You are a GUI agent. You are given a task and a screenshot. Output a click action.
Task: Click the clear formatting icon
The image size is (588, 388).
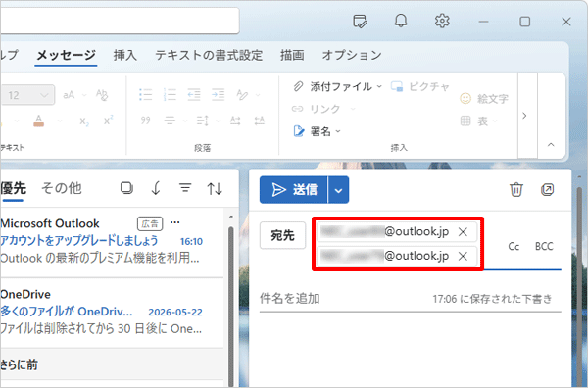102,95
